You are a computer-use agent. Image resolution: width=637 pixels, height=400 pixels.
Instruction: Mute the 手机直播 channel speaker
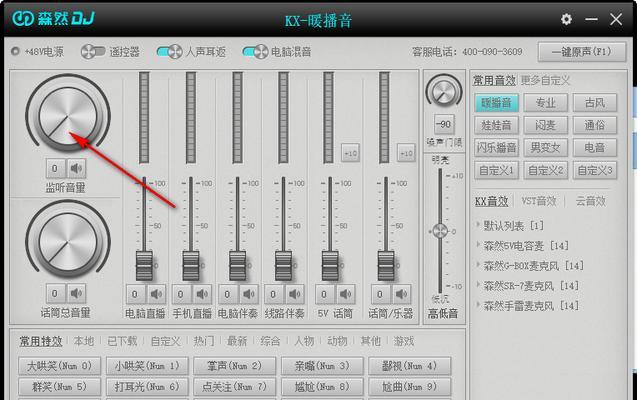click(202, 294)
